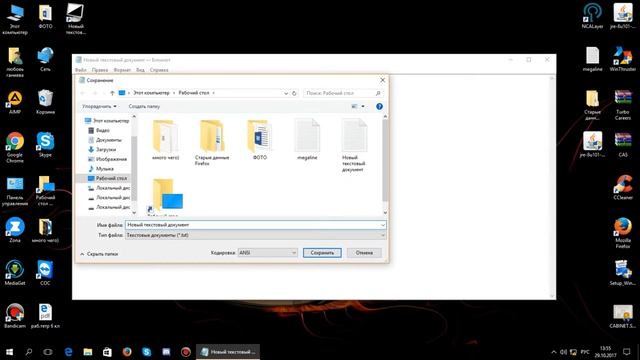
Task: Select the megaline file in the Save dialog
Action: point(307,140)
